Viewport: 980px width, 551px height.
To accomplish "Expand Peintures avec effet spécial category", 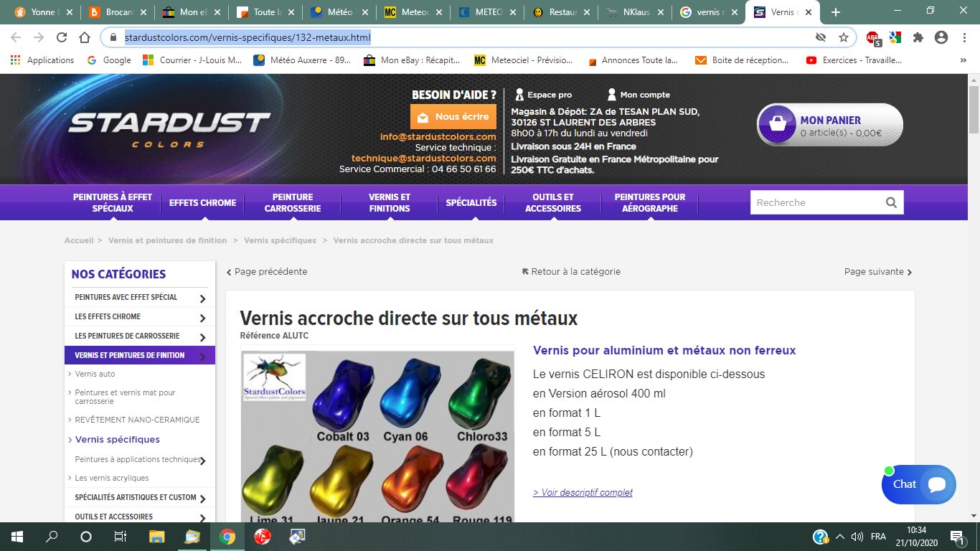I will click(x=202, y=298).
